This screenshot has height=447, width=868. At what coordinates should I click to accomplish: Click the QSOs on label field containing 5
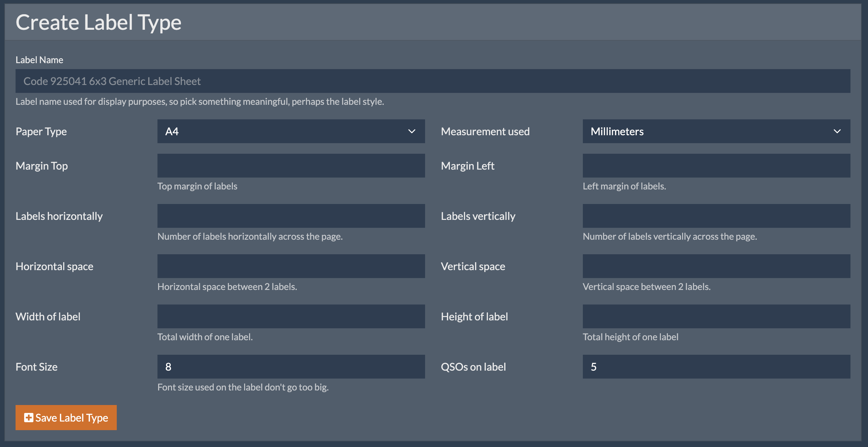point(716,366)
